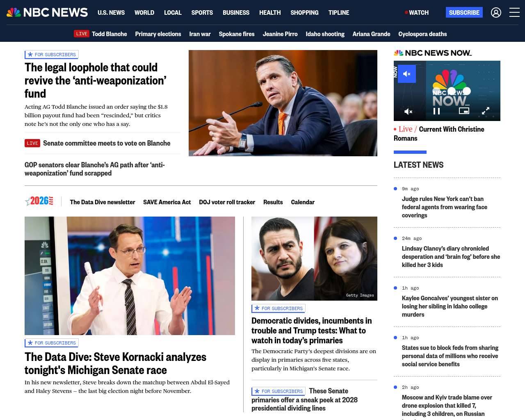
Task: Navigate to the Business section
Action: pyautogui.click(x=236, y=13)
